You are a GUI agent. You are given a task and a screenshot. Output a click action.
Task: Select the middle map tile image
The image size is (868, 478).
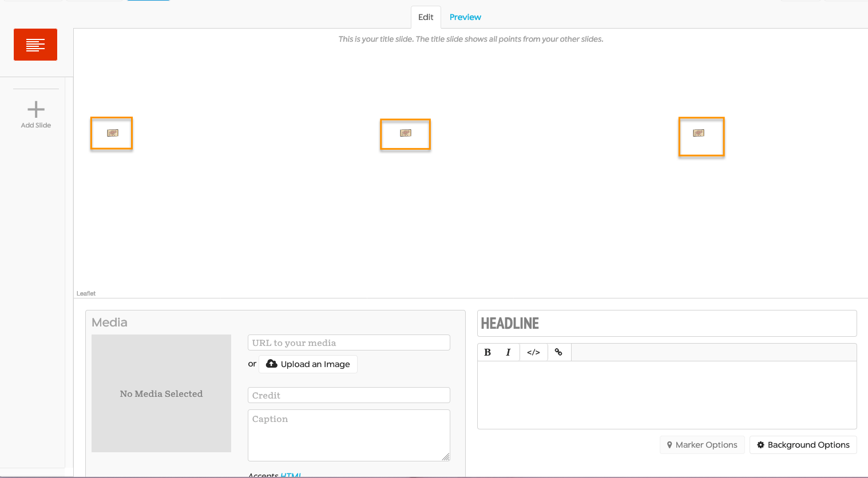(405, 133)
